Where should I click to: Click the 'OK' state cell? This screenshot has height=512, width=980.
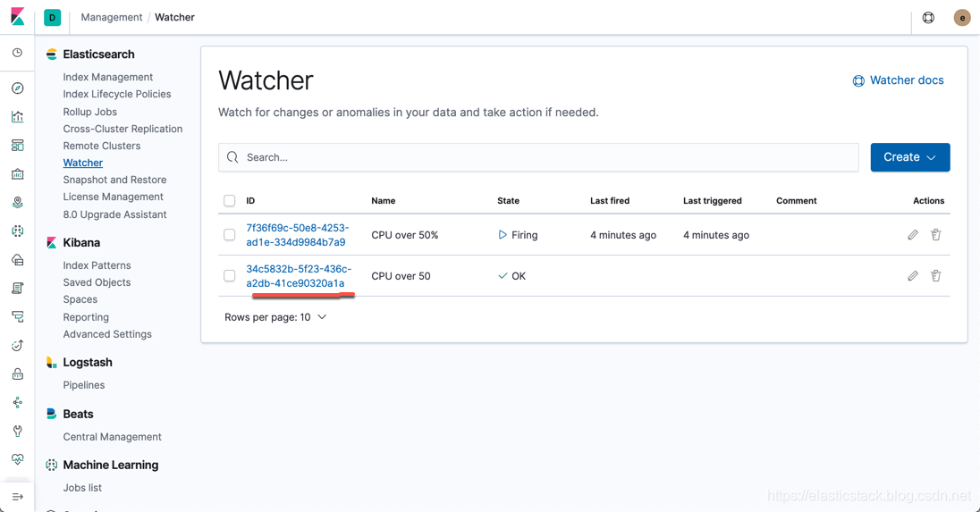click(511, 276)
